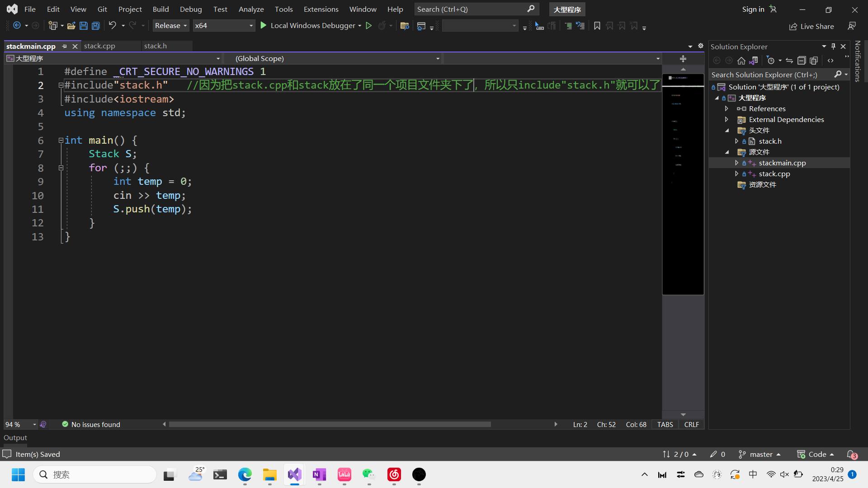This screenshot has width=868, height=488.
Task: Click the Sync with Active Document icon
Action: click(x=789, y=61)
